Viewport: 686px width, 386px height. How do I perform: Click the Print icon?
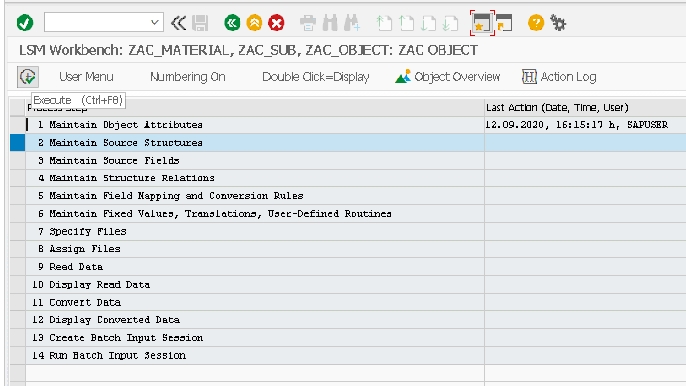point(308,23)
